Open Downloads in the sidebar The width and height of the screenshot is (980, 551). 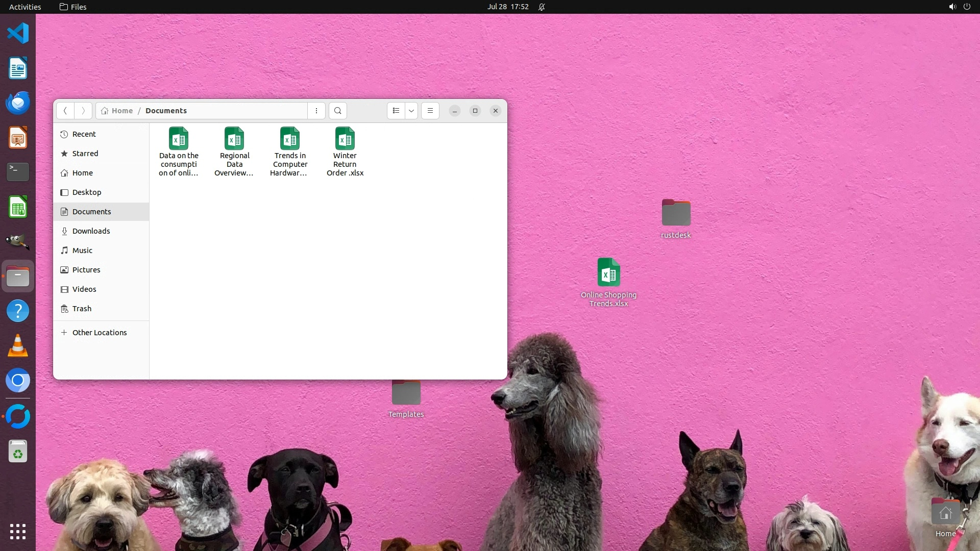click(91, 231)
